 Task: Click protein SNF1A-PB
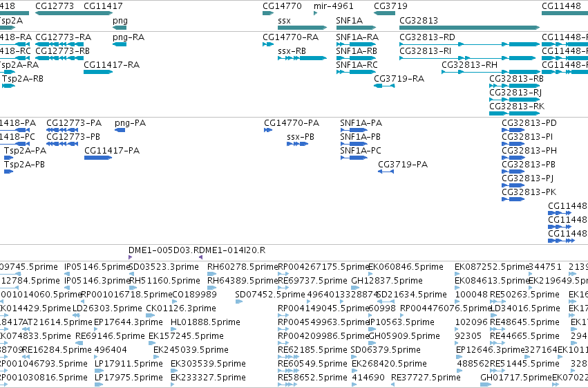pos(354,144)
